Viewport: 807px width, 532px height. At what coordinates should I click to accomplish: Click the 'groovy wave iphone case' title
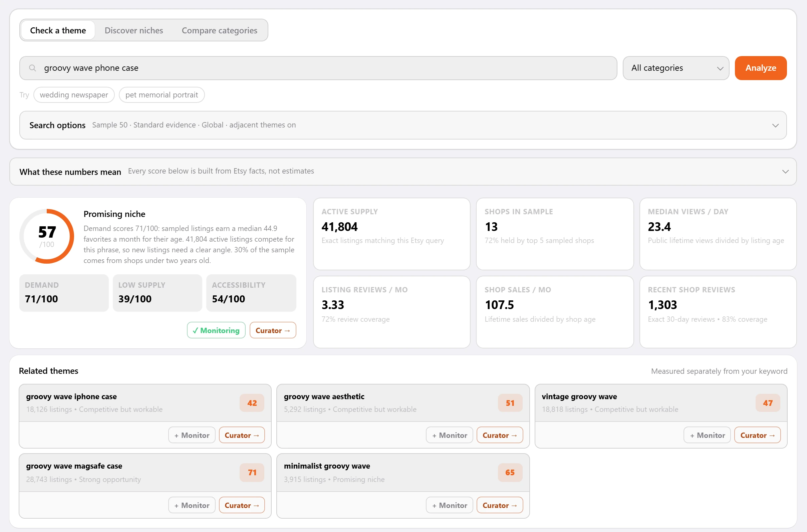pos(71,396)
